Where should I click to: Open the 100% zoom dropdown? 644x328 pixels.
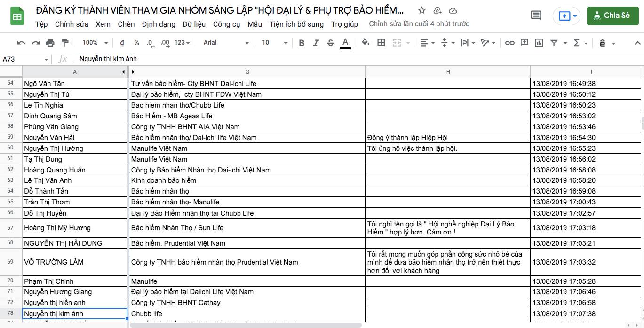(95, 43)
